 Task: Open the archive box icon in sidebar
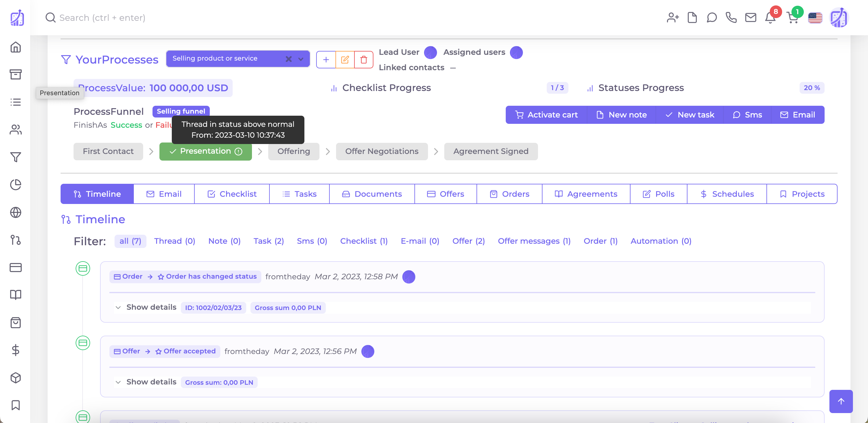15,74
